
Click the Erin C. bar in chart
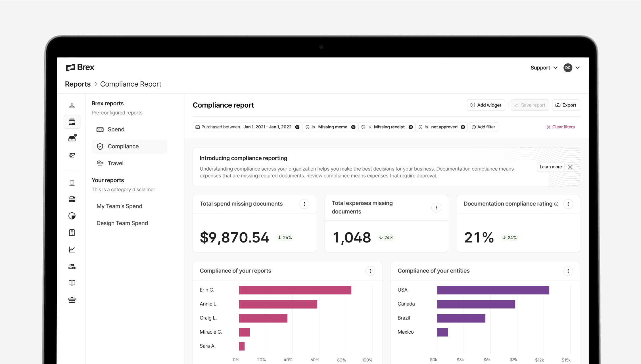pyautogui.click(x=295, y=290)
